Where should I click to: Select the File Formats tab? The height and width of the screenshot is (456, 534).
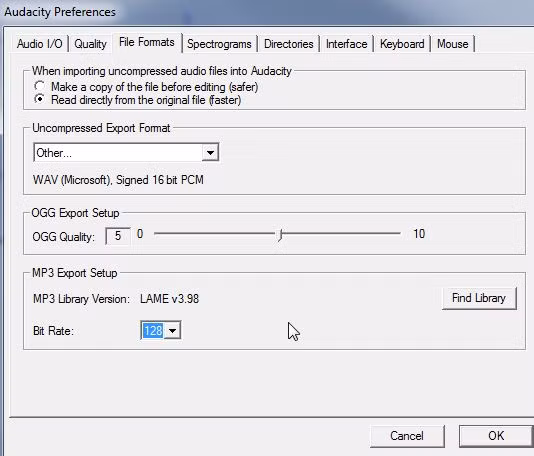click(147, 42)
